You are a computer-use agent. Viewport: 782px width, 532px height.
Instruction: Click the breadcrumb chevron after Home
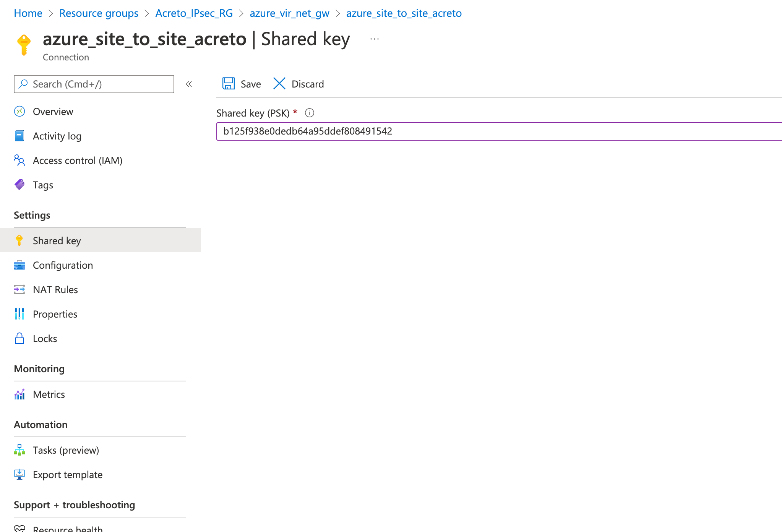(51, 13)
